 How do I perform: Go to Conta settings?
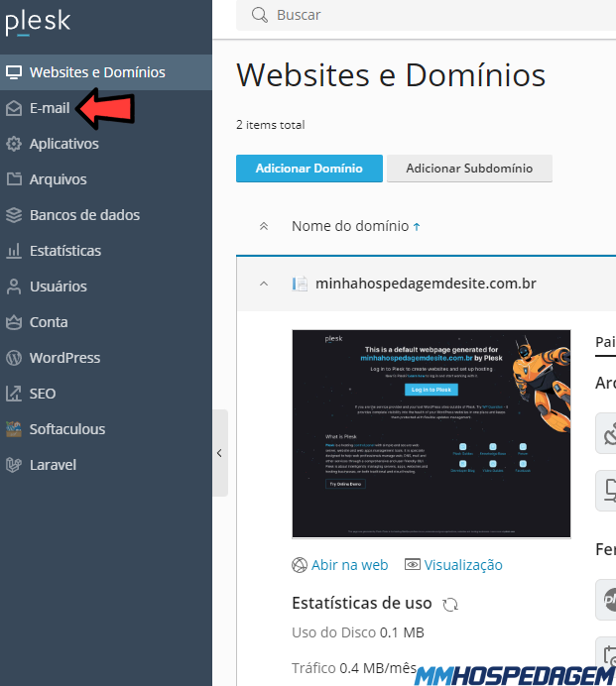coord(106,322)
